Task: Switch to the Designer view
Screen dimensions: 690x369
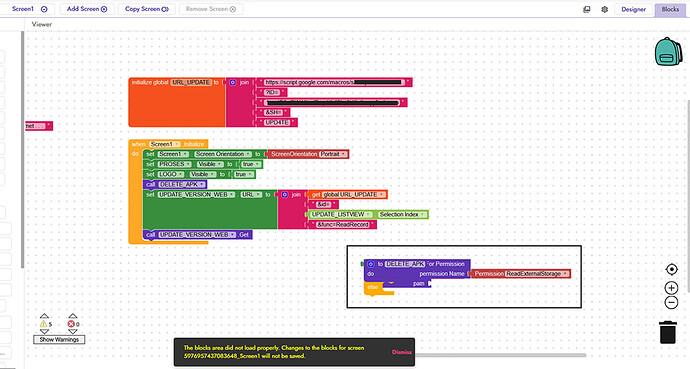Action: 633,9
